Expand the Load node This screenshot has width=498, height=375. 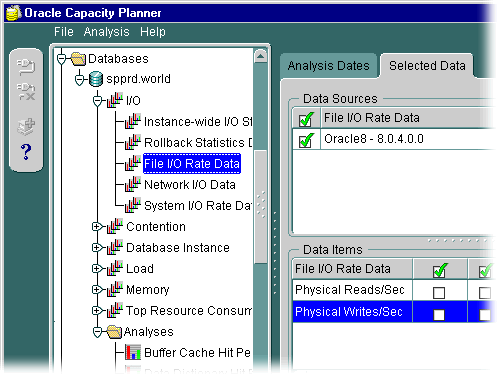(x=97, y=269)
